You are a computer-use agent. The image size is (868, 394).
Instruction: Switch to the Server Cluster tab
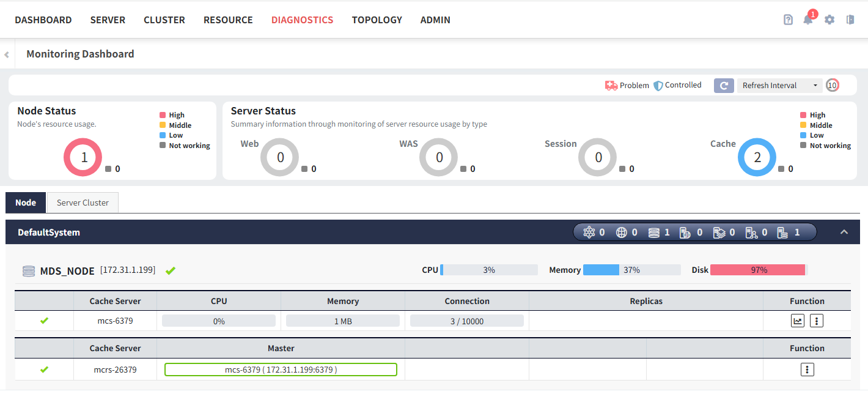[82, 202]
